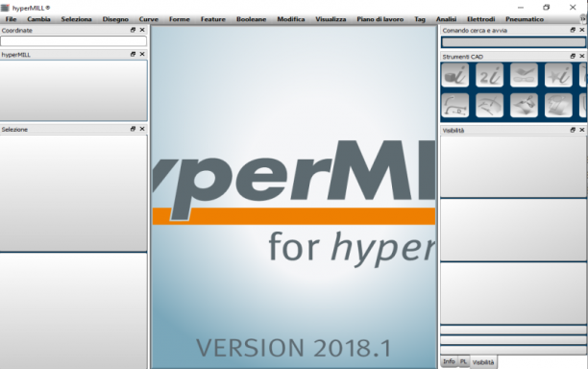Close the hyperMILL panel
588x369 pixels.
click(x=142, y=54)
